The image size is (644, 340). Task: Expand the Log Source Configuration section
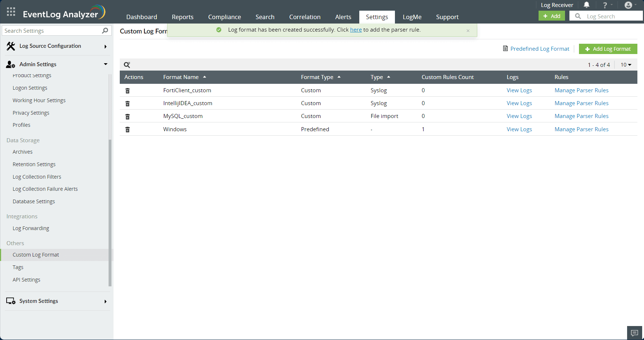pos(105,46)
